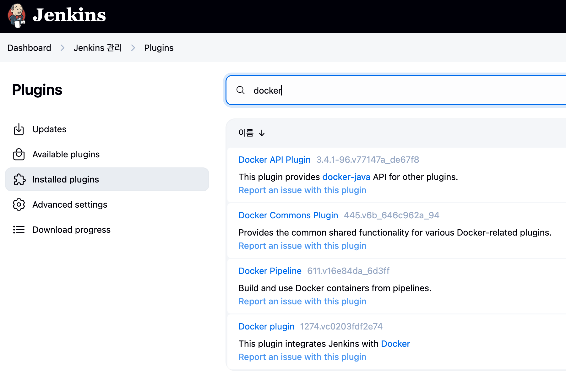
Task: Click version text 611.v16e84da_6d3ff
Action: tap(348, 271)
